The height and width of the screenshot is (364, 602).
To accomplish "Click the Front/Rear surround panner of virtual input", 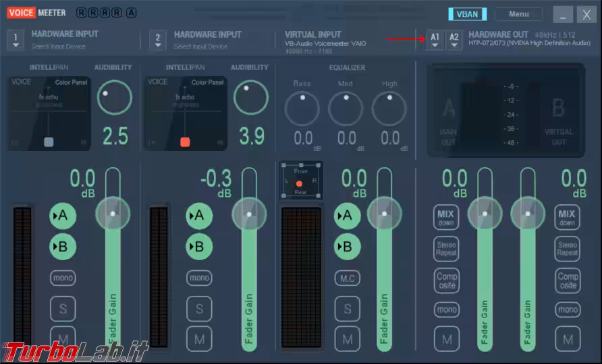I will (x=301, y=181).
